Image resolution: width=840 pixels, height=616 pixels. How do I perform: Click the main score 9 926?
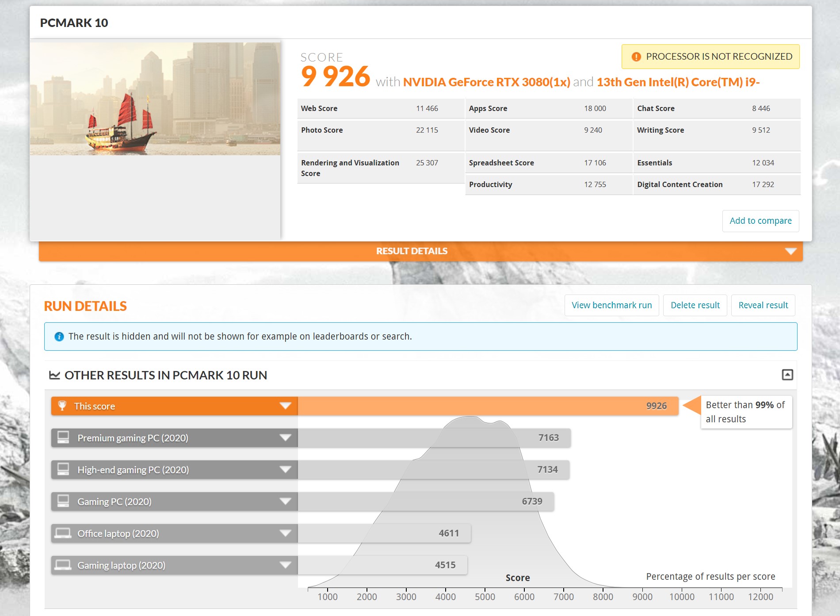pos(335,77)
